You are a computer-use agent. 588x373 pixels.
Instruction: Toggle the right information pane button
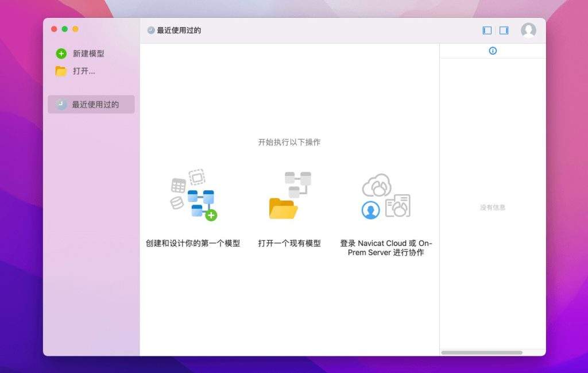[x=504, y=30]
